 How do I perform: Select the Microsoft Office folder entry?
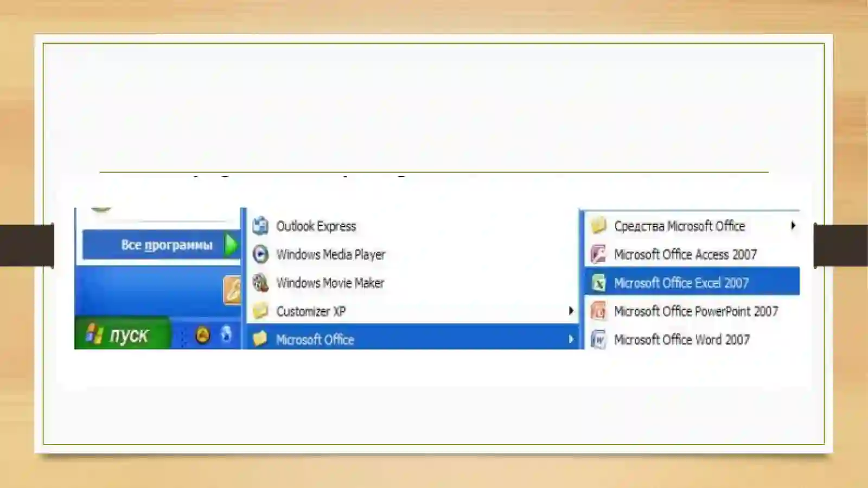coord(413,337)
